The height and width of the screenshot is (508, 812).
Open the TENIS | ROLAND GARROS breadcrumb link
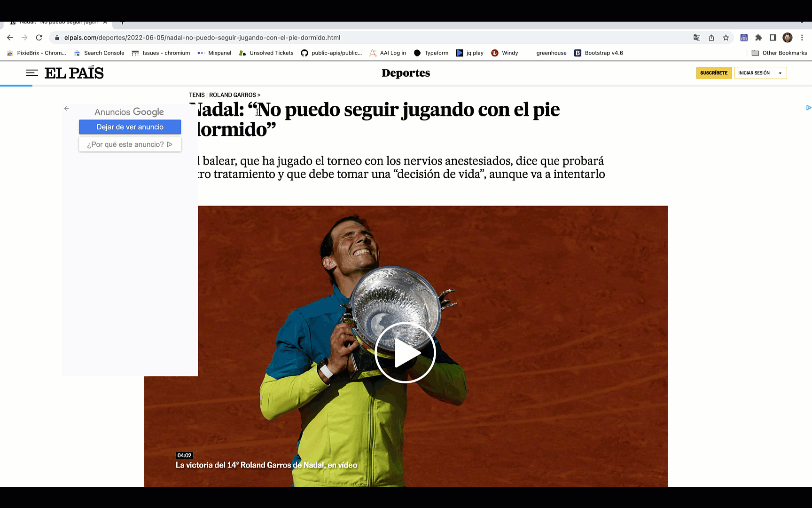click(225, 95)
